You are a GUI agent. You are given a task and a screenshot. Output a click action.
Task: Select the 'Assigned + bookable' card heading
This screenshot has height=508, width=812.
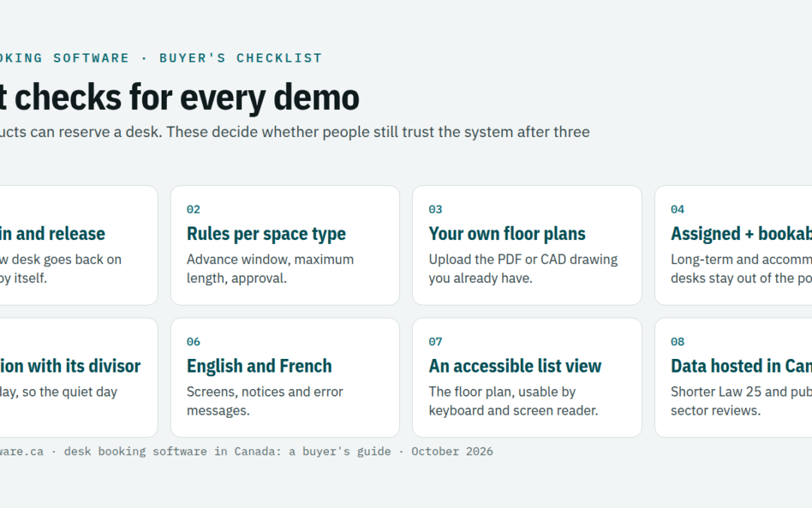click(741, 234)
